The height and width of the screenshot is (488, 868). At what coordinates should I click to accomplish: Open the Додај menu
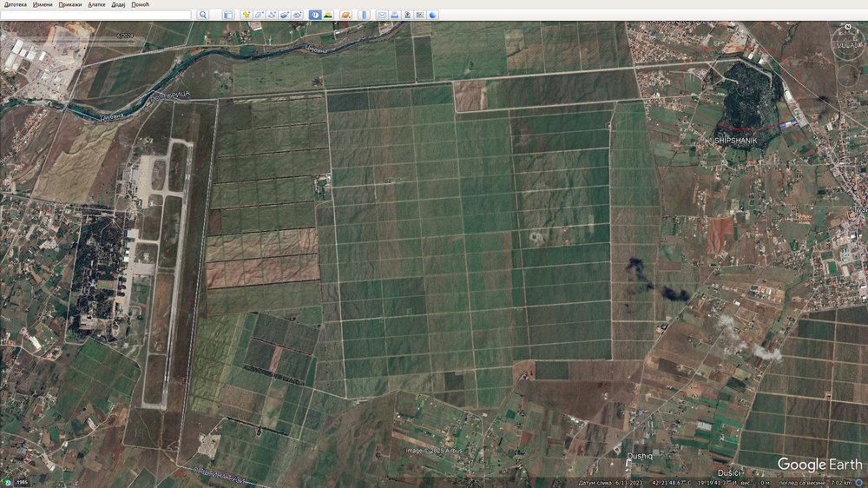coord(118,4)
